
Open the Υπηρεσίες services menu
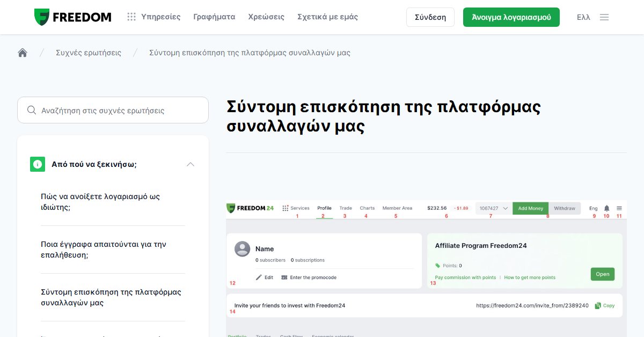[153, 17]
